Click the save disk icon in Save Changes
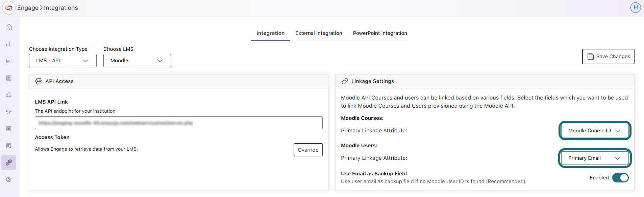 pyautogui.click(x=591, y=57)
